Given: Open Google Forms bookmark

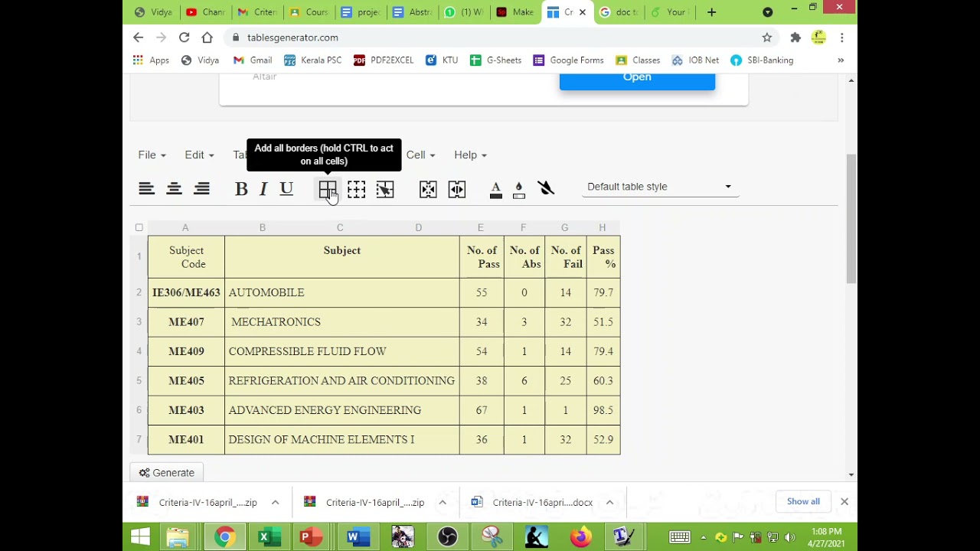Looking at the screenshot, I should point(568,60).
